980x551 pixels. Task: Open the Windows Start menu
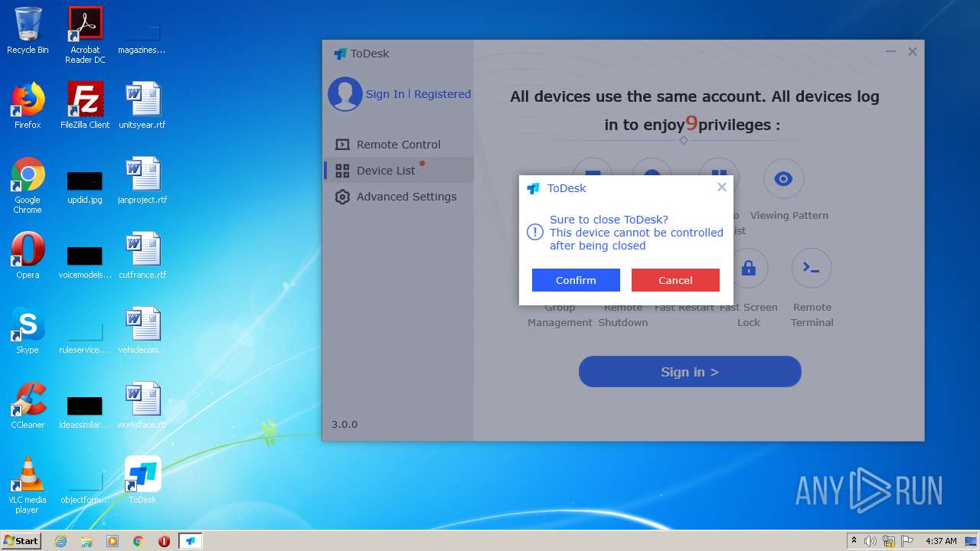point(21,541)
